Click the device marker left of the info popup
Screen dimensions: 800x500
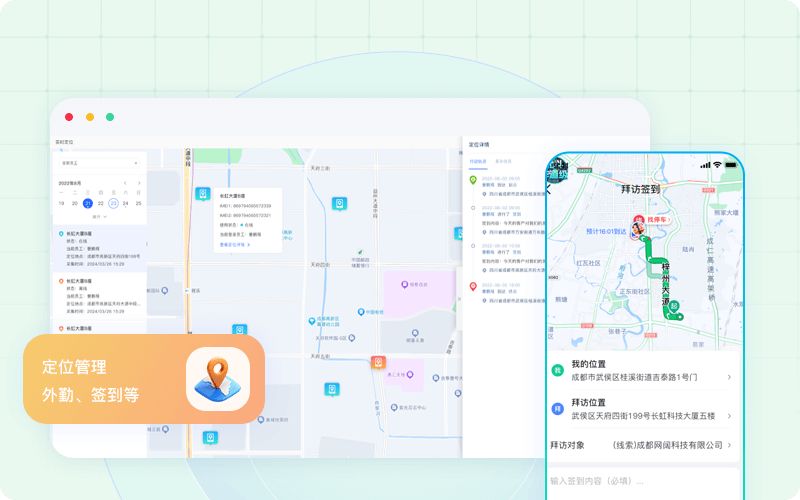[202, 193]
